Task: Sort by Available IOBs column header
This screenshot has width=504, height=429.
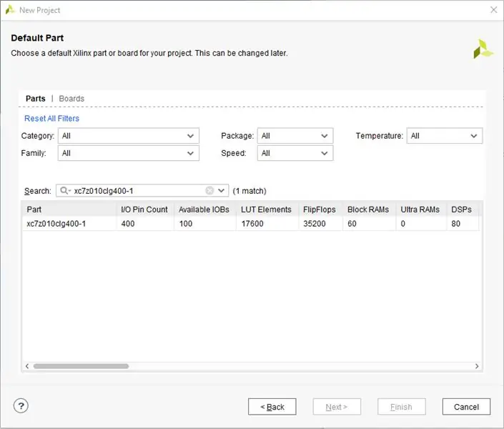Action: coord(205,209)
